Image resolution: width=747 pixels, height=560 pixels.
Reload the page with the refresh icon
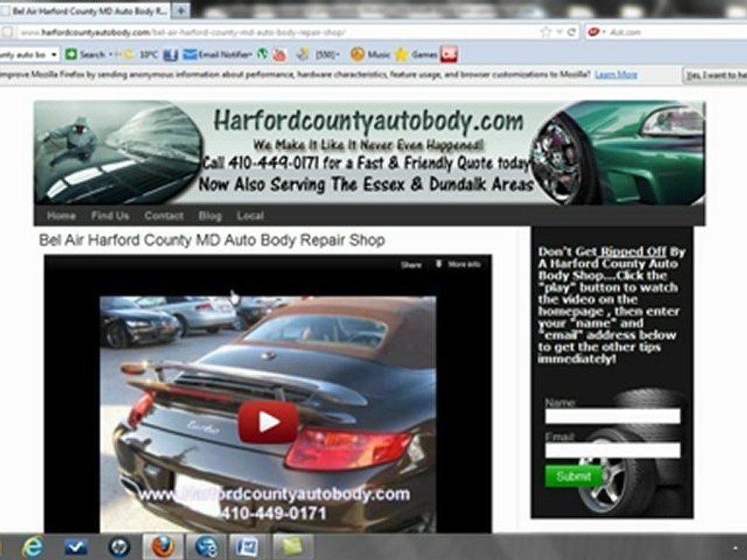[571, 33]
